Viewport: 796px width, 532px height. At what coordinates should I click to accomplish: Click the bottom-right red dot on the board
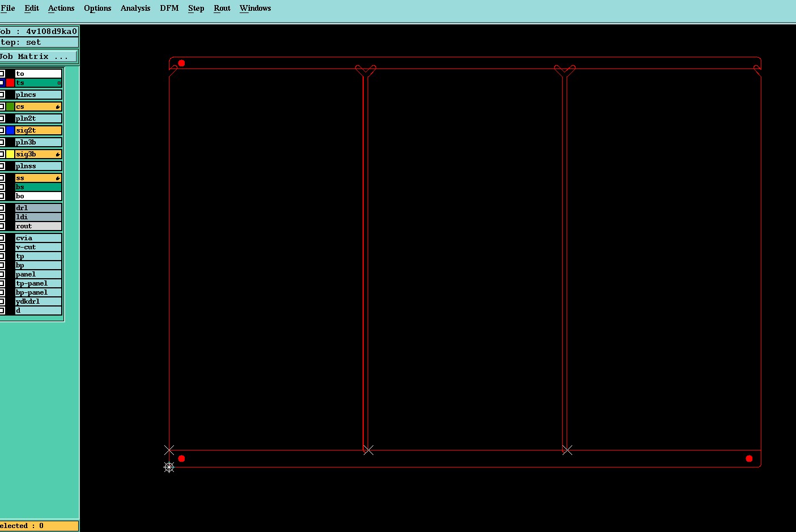[x=749, y=458]
